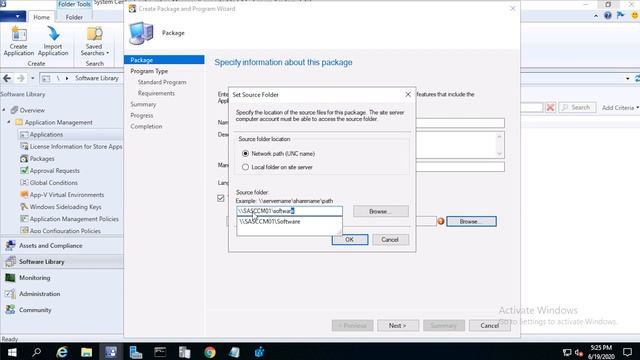Click the feedback flag icon

(621, 16)
